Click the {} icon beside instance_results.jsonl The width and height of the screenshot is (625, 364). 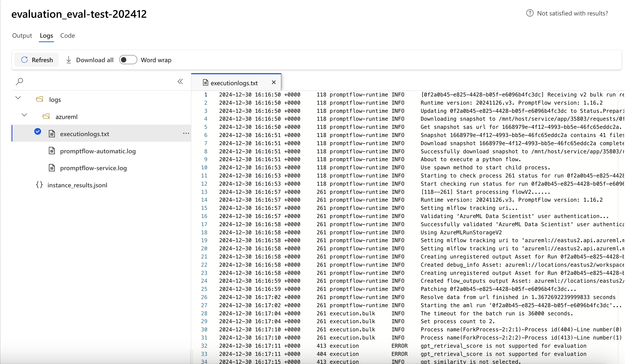click(40, 185)
